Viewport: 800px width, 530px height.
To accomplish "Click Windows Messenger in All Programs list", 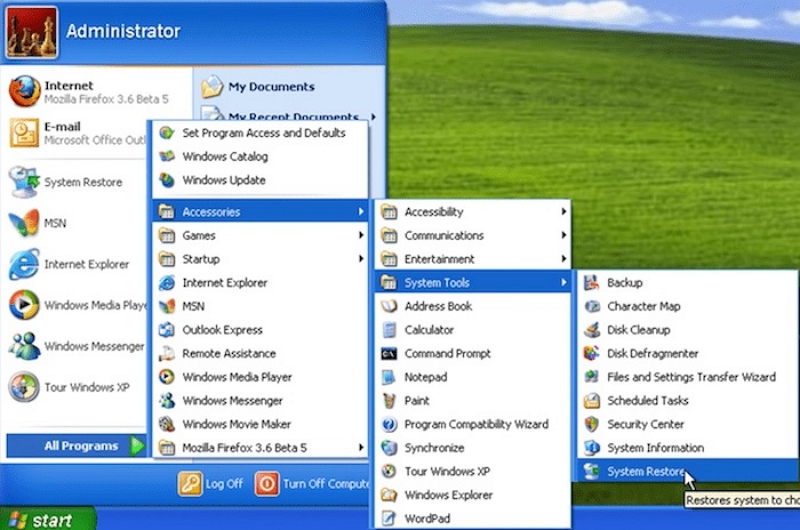I will point(260,400).
